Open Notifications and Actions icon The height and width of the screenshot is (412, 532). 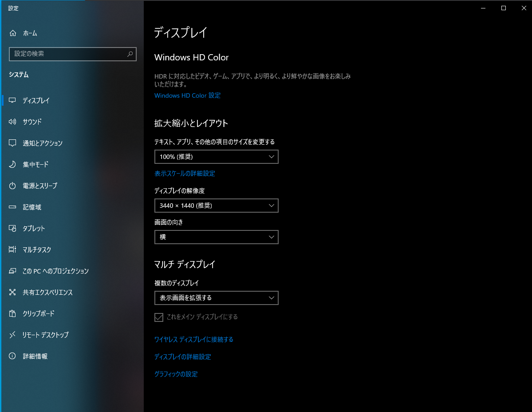[x=13, y=143]
